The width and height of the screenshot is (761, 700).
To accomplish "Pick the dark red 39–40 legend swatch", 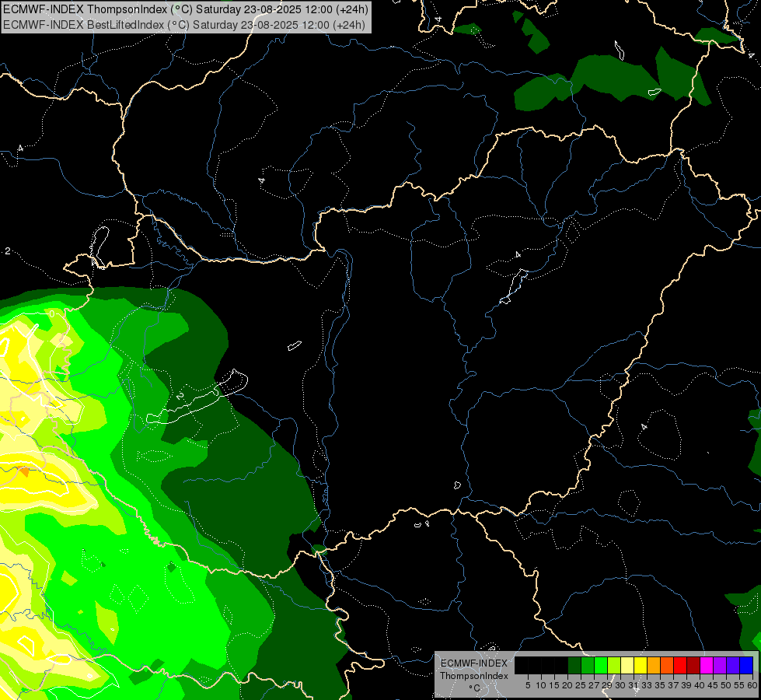I will coord(693,665).
